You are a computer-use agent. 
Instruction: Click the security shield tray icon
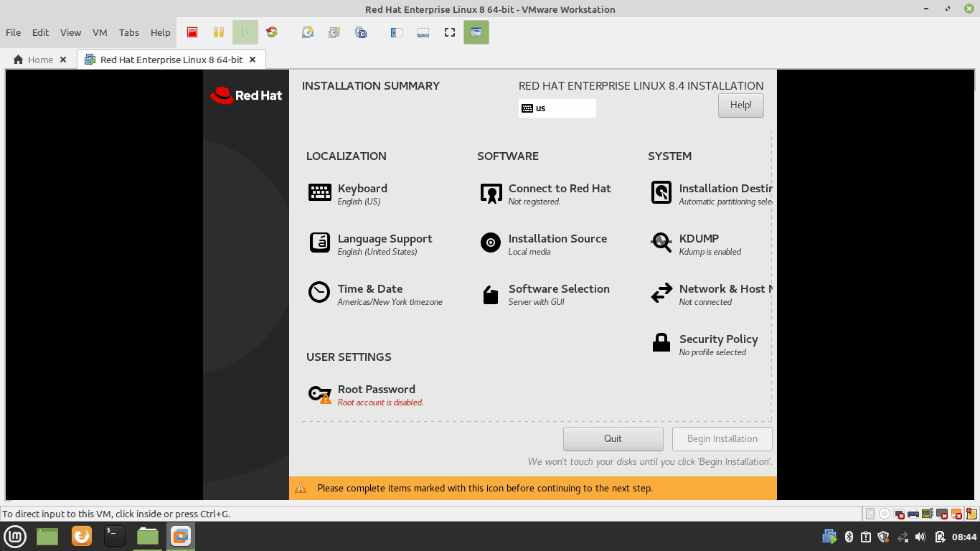coord(883,537)
